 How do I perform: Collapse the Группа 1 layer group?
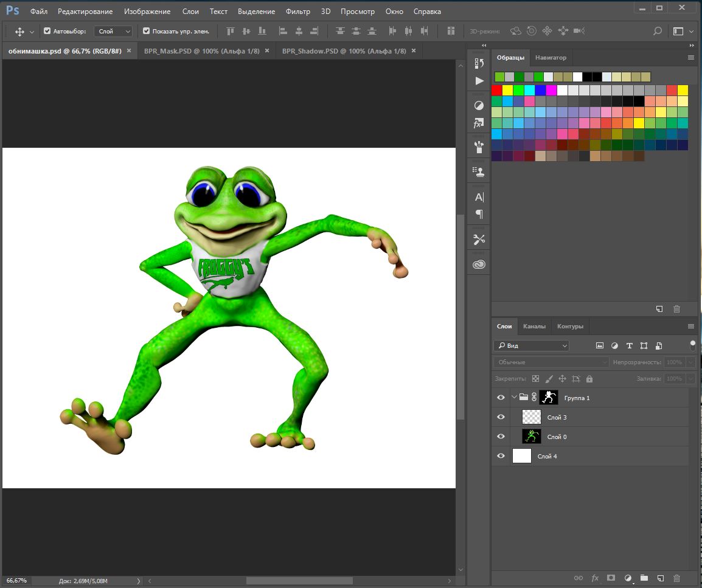coord(514,398)
